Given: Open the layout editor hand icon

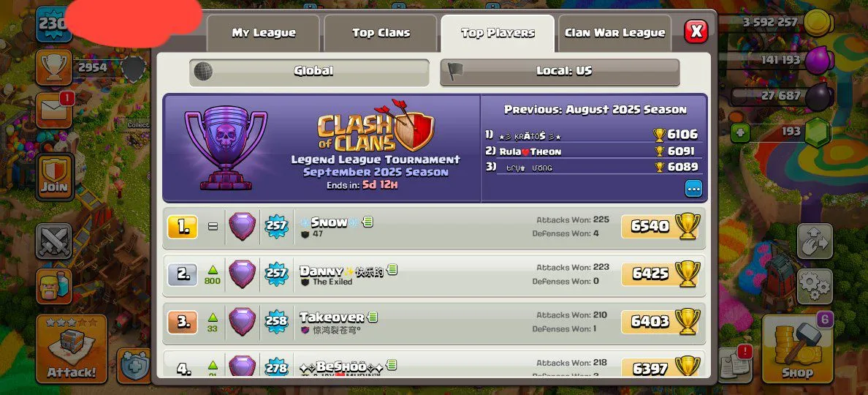Looking at the screenshot, I should tap(815, 241).
